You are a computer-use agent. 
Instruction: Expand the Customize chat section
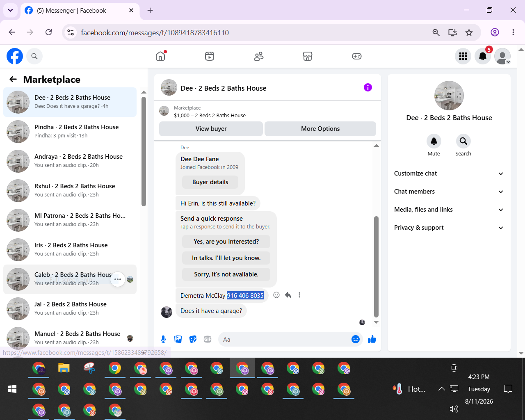[x=449, y=173]
